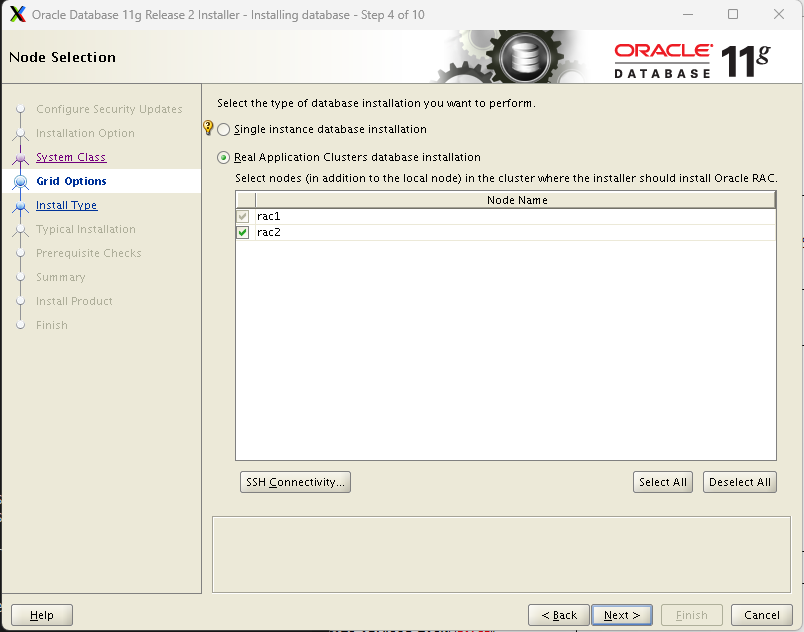Jump to the System Class step
The height and width of the screenshot is (632, 804).
point(71,157)
